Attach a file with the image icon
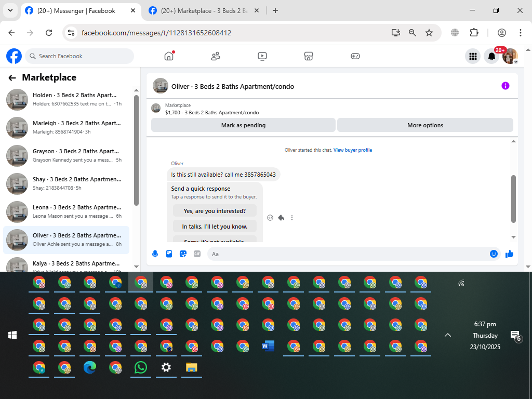Image resolution: width=532 pixels, height=399 pixels. point(169,254)
